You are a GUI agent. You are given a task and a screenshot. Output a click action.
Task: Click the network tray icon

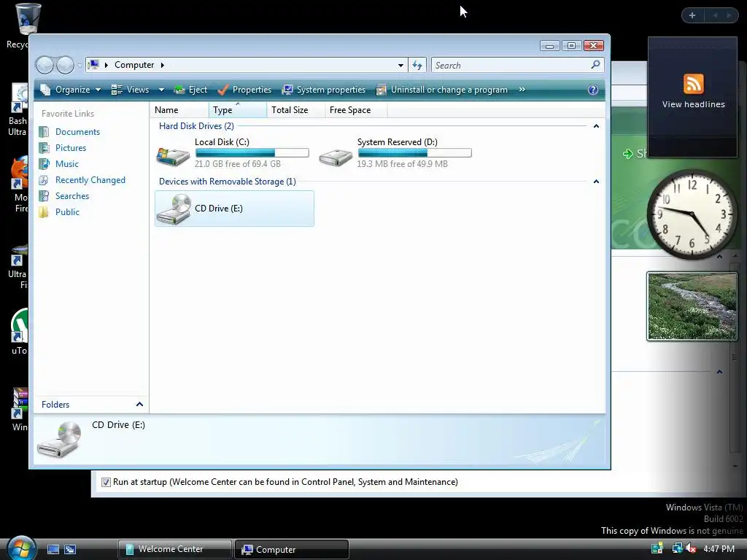pos(676,548)
